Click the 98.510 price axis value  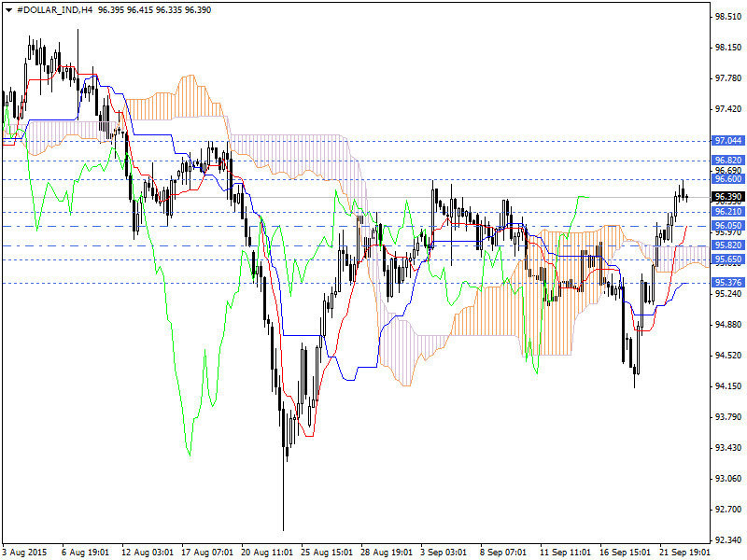[727, 17]
